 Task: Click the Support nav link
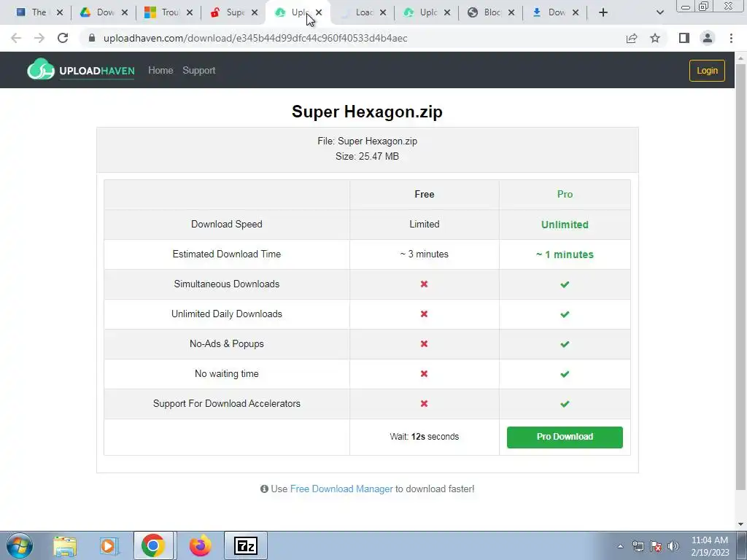point(198,71)
